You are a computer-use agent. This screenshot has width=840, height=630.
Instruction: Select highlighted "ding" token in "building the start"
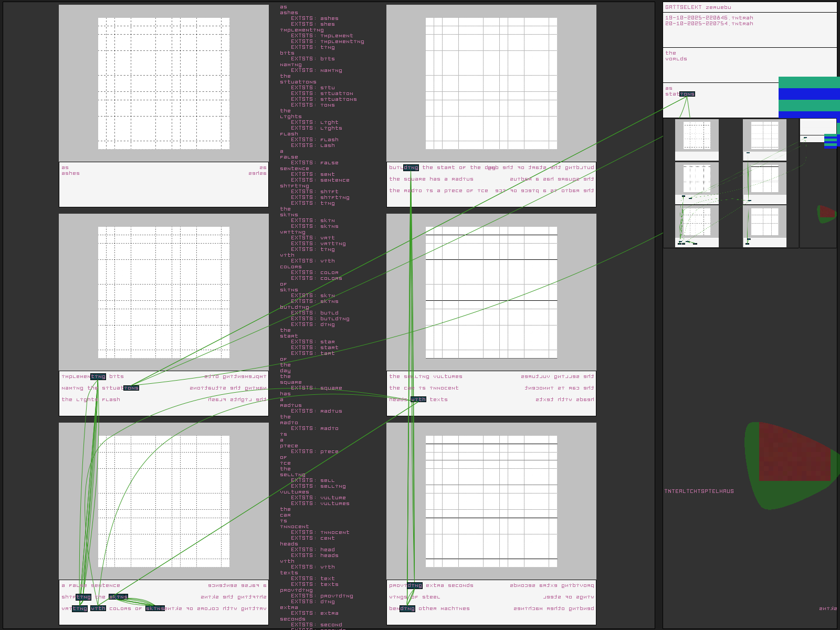(411, 167)
